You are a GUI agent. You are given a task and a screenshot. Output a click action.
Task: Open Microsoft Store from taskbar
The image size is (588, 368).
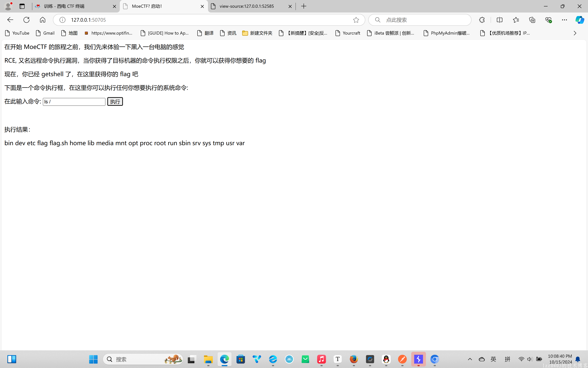pyautogui.click(x=241, y=359)
